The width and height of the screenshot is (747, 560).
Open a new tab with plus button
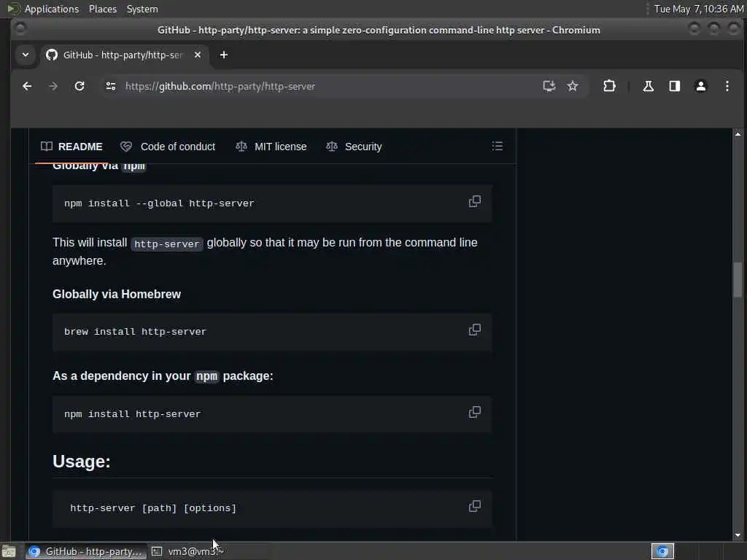pyautogui.click(x=223, y=55)
